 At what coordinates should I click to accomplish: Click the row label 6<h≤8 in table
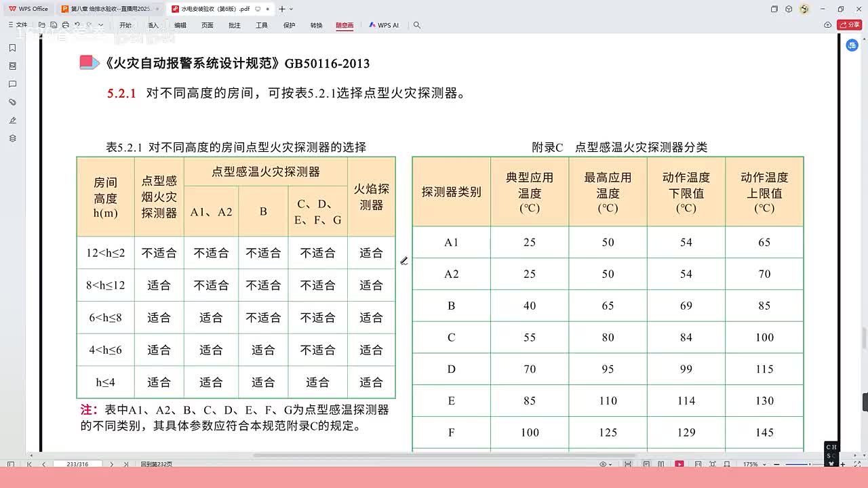[105, 317]
